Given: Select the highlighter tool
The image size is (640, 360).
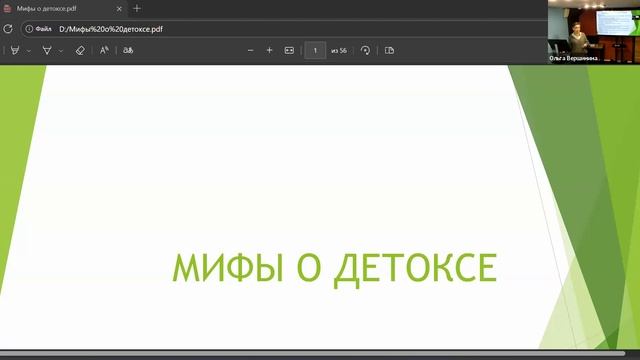Looking at the screenshot, I should point(15,51).
